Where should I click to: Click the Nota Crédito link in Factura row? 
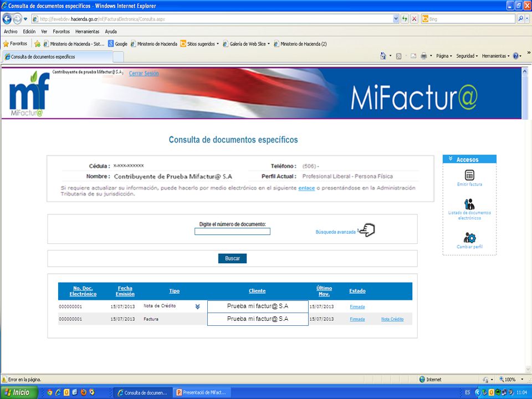coord(392,319)
